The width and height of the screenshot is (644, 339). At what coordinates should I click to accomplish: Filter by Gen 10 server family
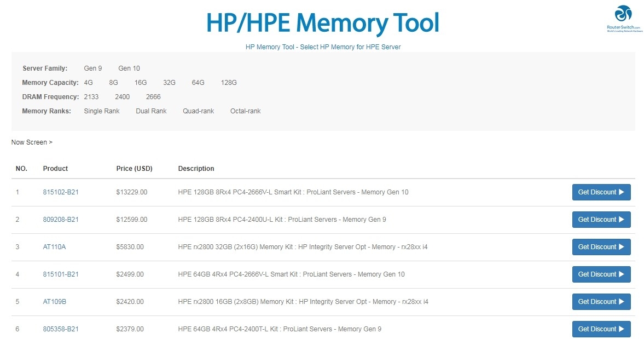tap(129, 68)
